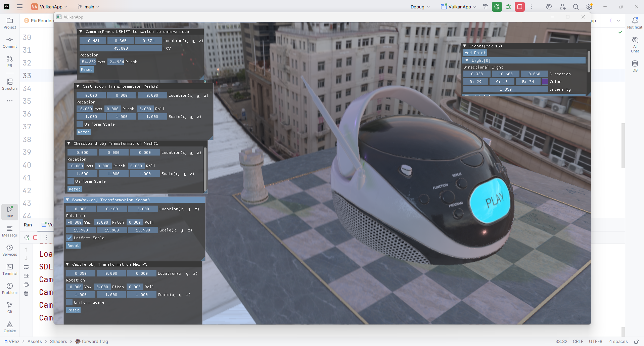
Task: Collapse the Light[0] section
Action: point(467,60)
